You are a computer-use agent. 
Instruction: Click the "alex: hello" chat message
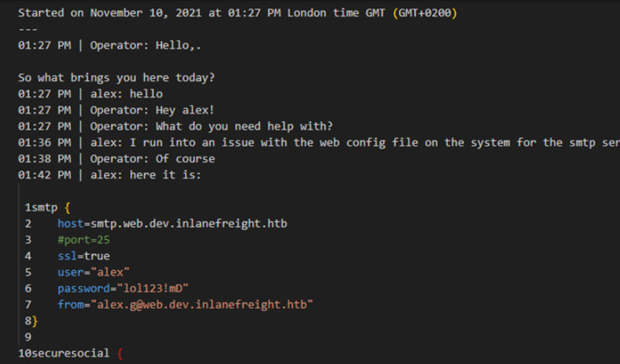(x=126, y=94)
